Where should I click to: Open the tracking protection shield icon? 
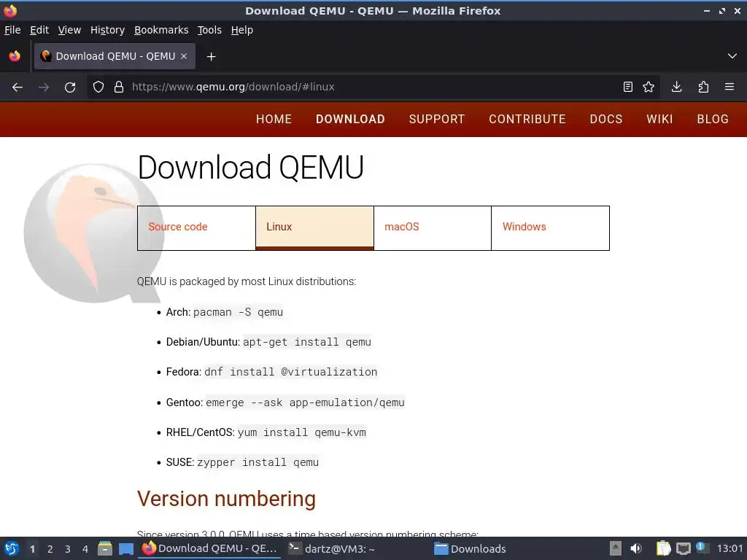[x=98, y=87]
